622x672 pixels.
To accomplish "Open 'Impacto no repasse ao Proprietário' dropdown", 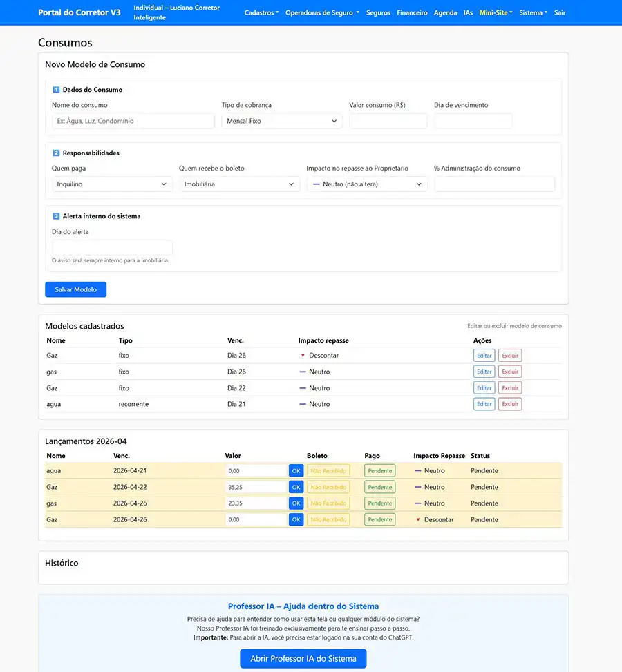I will (x=367, y=184).
